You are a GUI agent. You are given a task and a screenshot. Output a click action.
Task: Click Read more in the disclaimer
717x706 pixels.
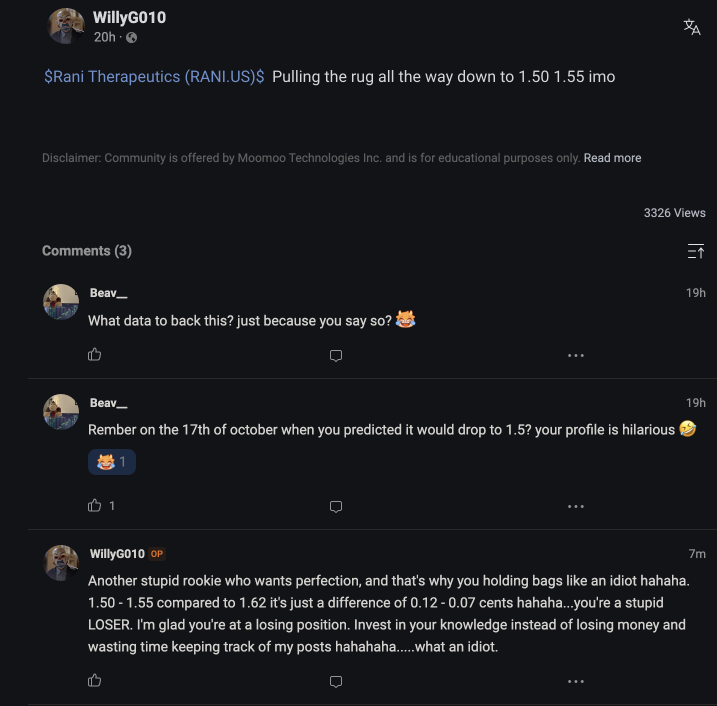click(x=612, y=158)
